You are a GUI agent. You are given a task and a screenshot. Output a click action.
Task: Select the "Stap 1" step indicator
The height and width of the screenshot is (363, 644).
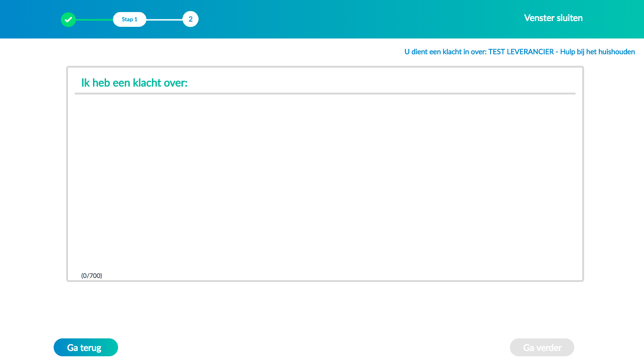pyautogui.click(x=130, y=19)
